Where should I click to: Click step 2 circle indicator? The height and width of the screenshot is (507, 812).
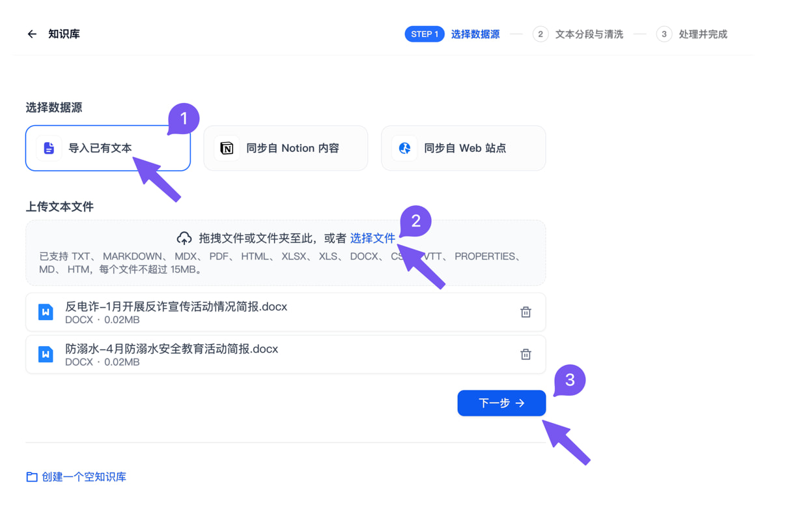pos(540,34)
